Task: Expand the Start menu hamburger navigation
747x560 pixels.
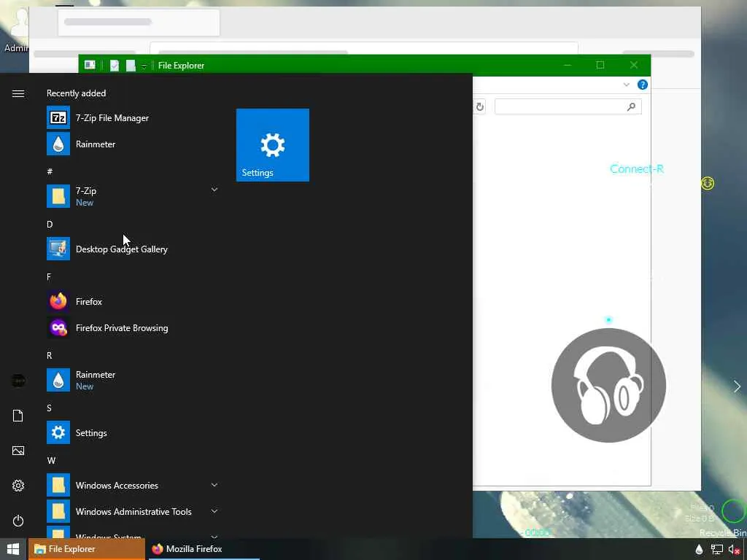Action: tap(18, 94)
